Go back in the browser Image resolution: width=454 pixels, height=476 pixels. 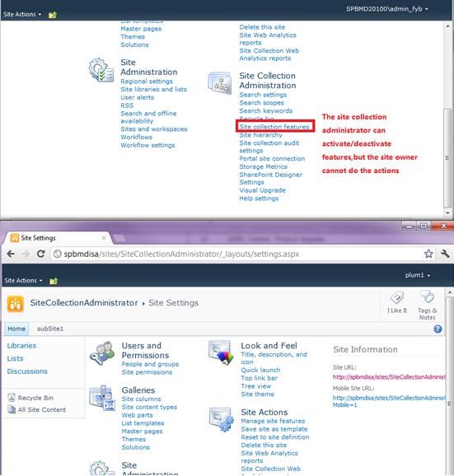[x=11, y=254]
